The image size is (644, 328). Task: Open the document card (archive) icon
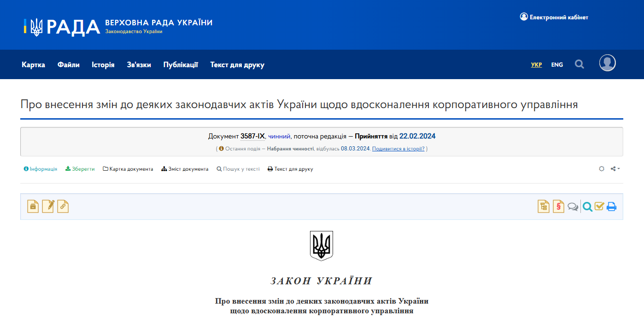33,206
